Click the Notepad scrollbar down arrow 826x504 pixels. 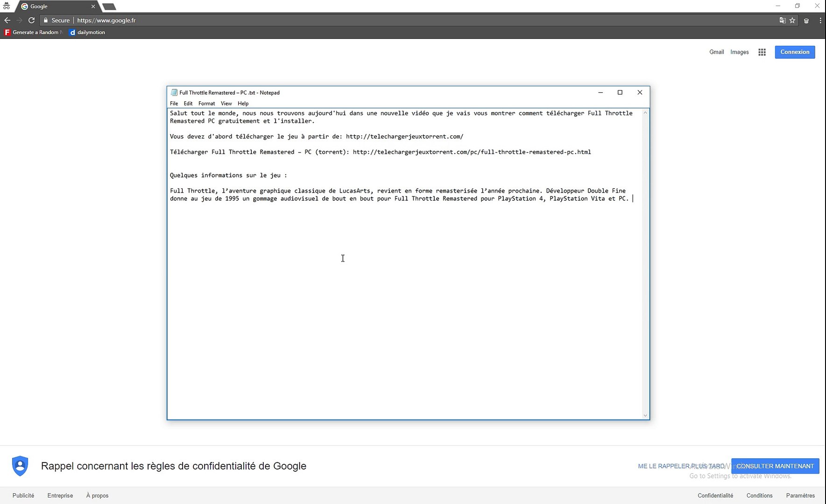click(645, 415)
